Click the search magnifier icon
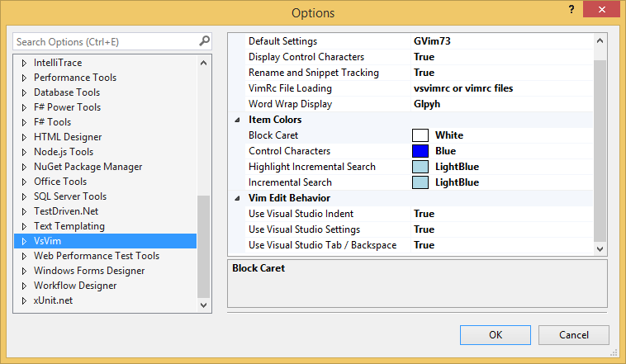The width and height of the screenshot is (626, 364). click(x=204, y=41)
